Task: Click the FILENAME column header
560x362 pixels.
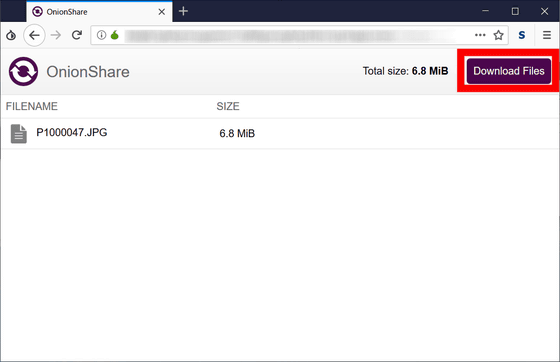Action: [32, 106]
